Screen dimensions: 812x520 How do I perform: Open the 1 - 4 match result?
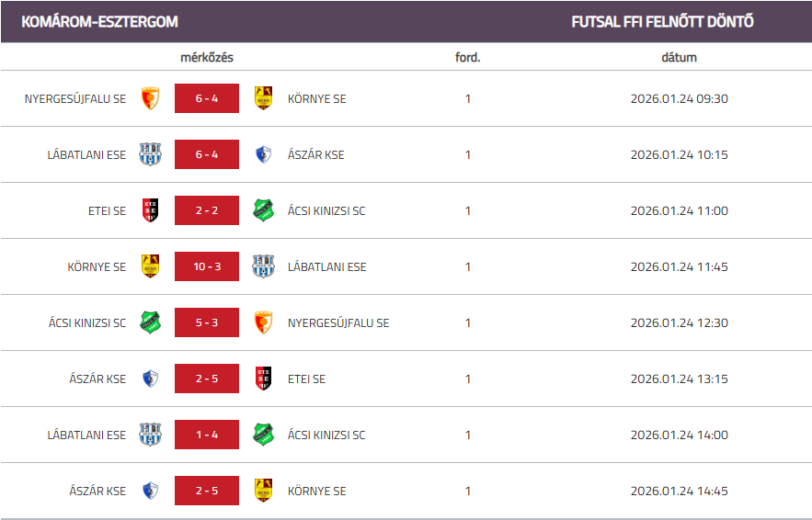207,435
